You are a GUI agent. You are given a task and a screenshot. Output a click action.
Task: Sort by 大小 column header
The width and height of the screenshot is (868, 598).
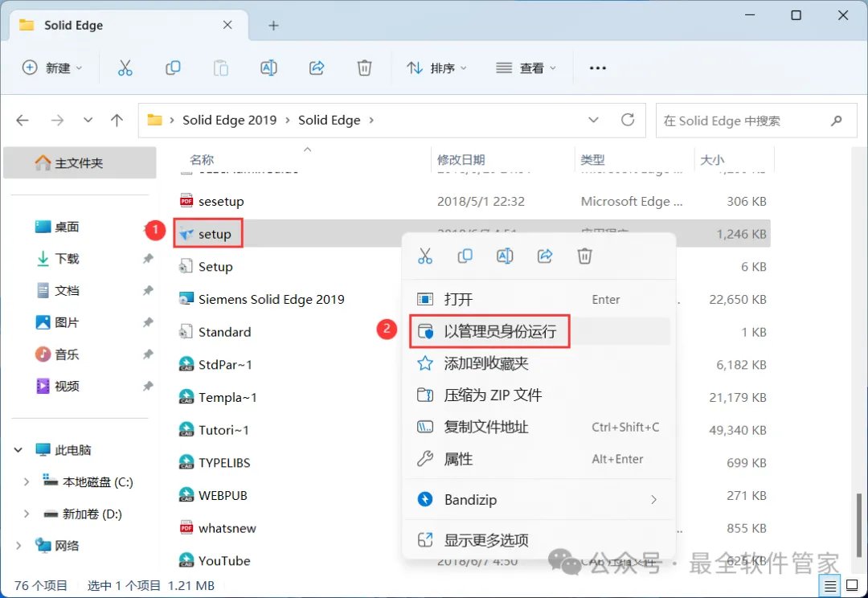click(712, 160)
